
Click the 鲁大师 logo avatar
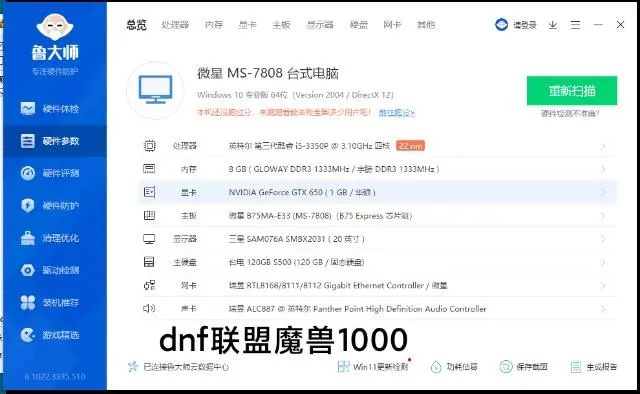point(55,27)
